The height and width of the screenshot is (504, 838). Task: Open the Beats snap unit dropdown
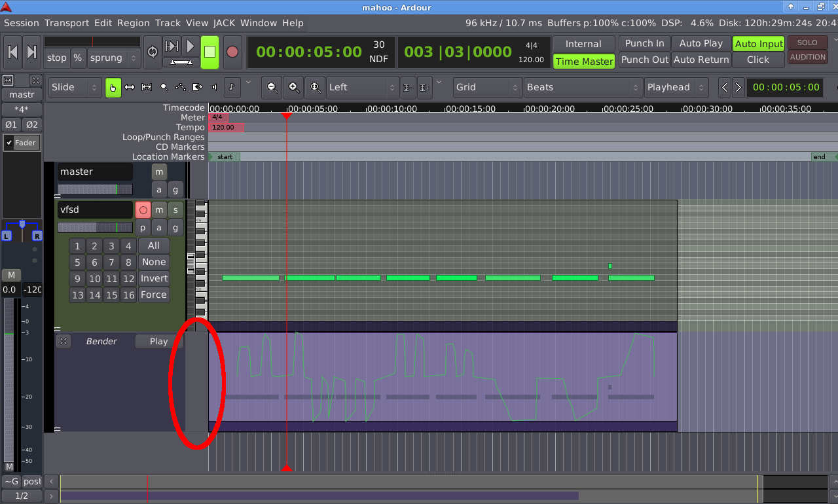(583, 87)
